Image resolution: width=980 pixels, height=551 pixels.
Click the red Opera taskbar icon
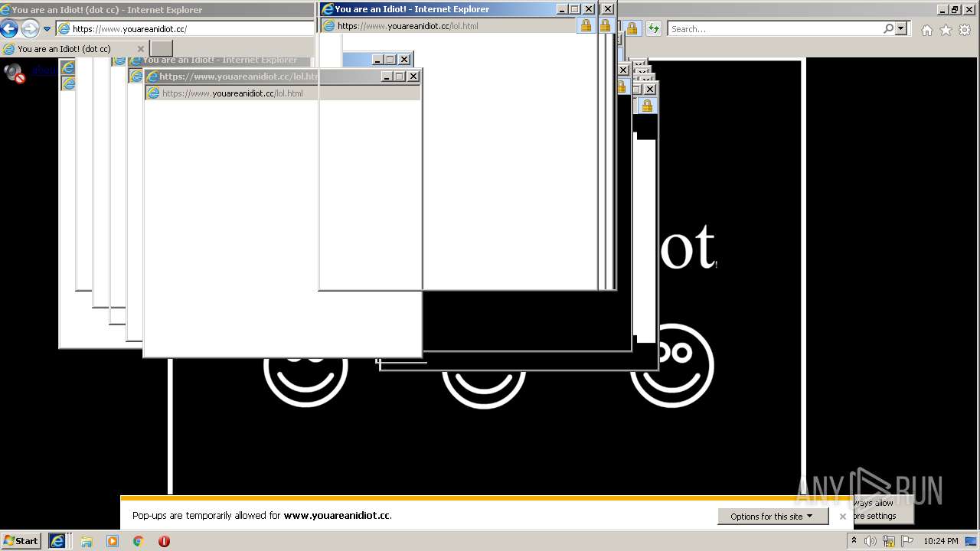[164, 541]
